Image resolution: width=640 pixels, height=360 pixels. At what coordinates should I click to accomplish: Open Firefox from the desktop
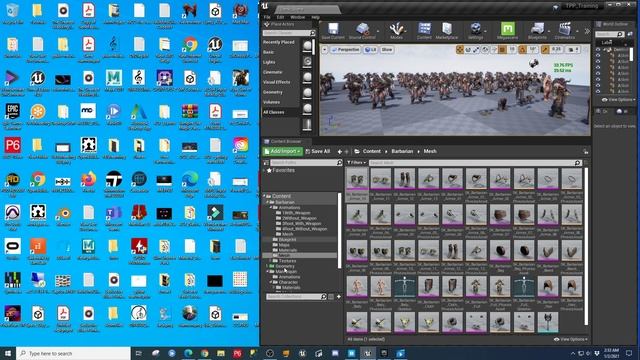tap(88, 182)
